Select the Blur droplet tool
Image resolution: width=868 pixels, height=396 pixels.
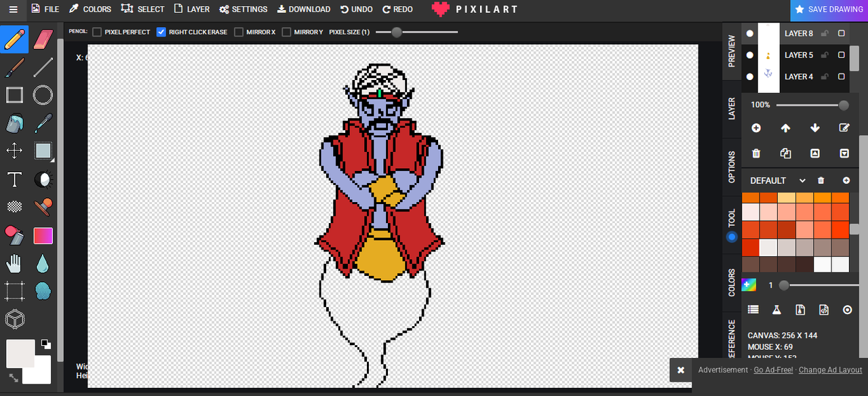coord(43,263)
